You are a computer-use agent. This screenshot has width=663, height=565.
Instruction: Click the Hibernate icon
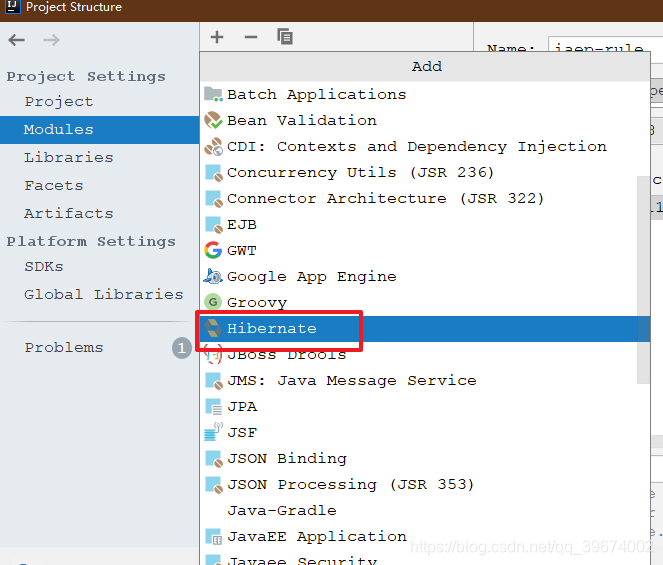pyautogui.click(x=213, y=328)
